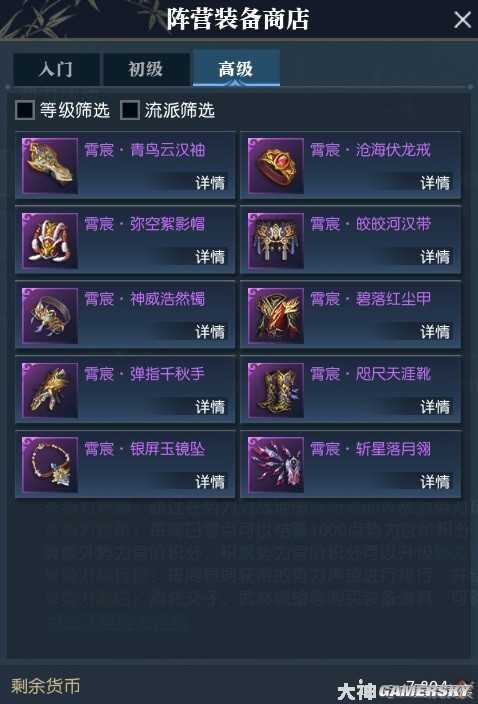Switch to the 入门 tab

tap(56, 69)
